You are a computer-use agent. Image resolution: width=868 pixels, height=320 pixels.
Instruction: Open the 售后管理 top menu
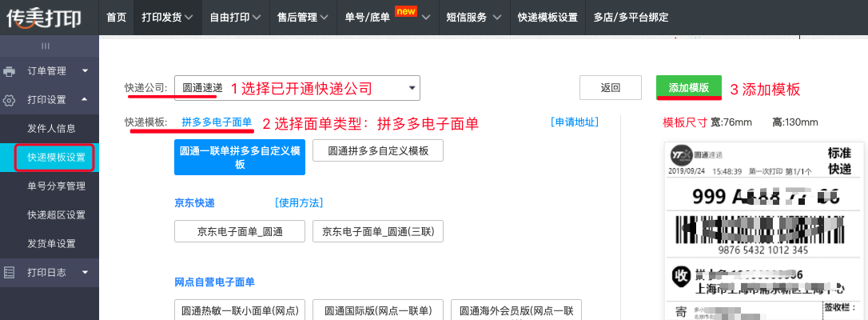point(303,18)
